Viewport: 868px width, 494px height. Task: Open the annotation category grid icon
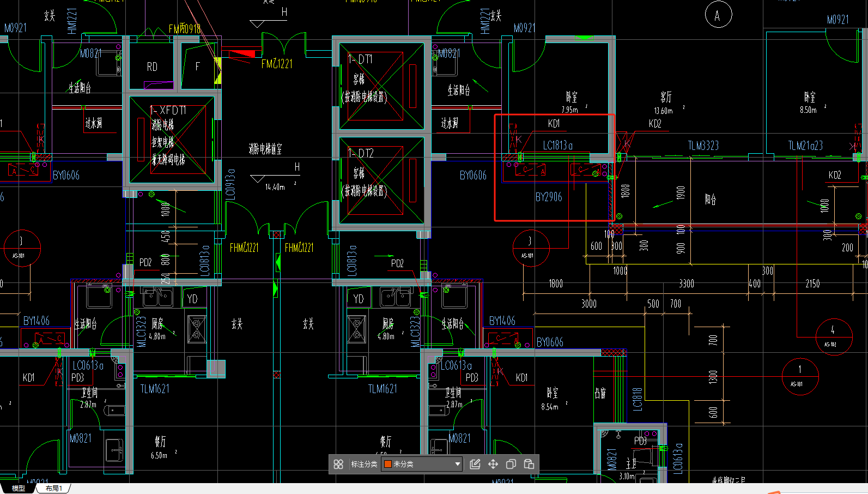click(x=338, y=464)
